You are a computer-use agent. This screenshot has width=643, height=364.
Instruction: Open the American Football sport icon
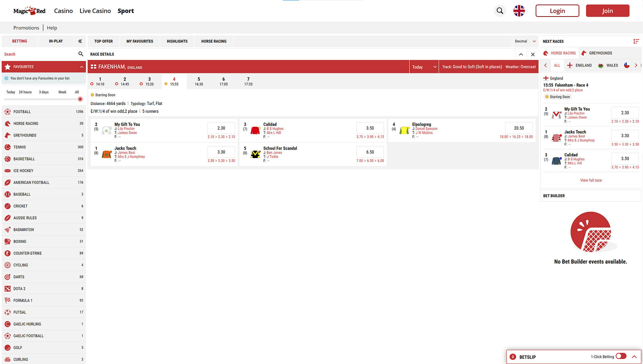coord(7,182)
